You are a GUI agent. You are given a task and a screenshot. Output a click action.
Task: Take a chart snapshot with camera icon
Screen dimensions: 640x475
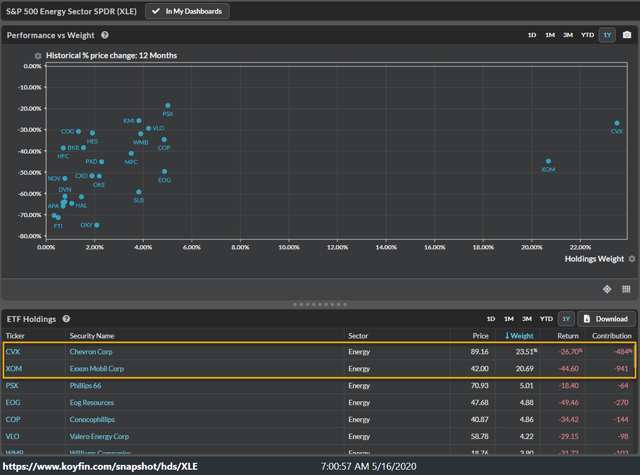[627, 35]
